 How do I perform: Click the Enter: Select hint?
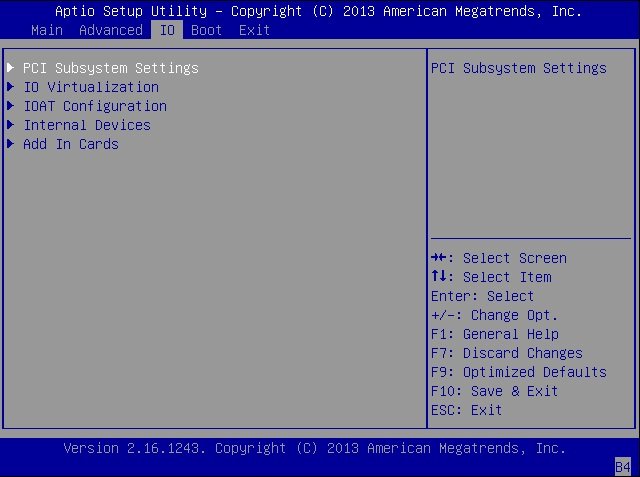(482, 296)
